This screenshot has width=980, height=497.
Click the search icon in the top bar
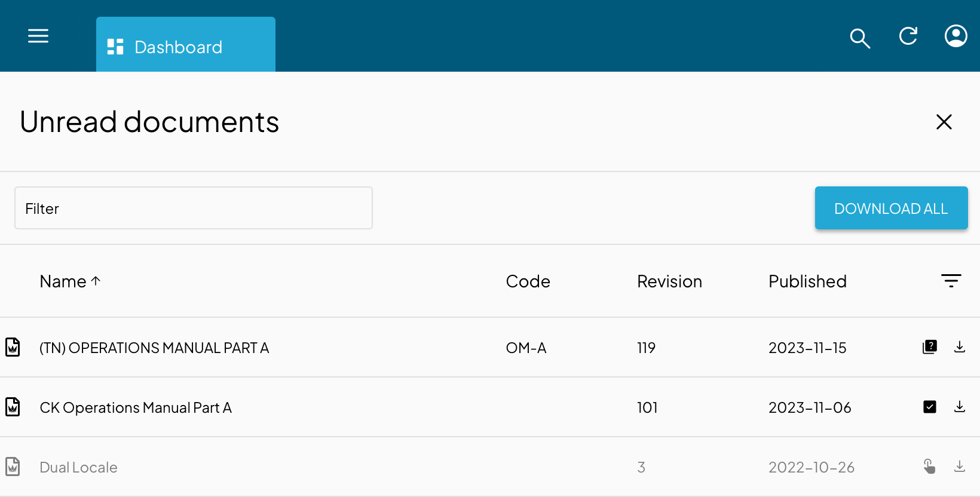(860, 38)
